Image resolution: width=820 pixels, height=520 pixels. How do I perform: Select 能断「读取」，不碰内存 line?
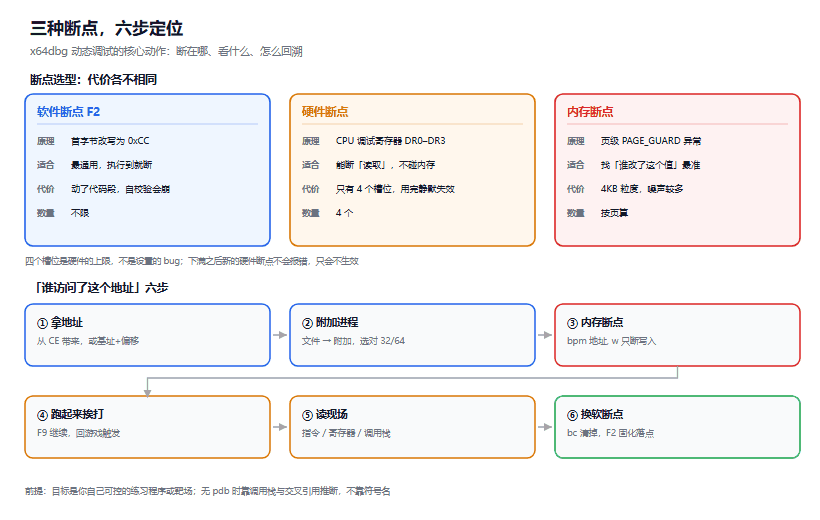385,165
